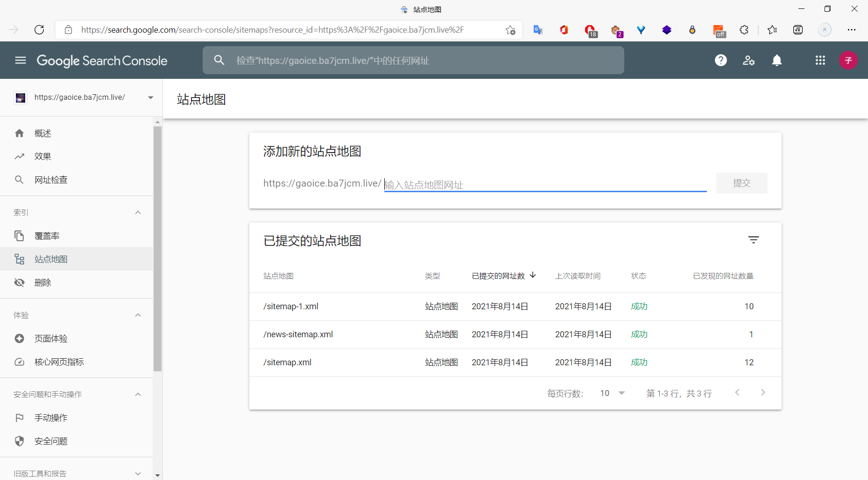Open 网址检查 URL inspection

[77, 180]
